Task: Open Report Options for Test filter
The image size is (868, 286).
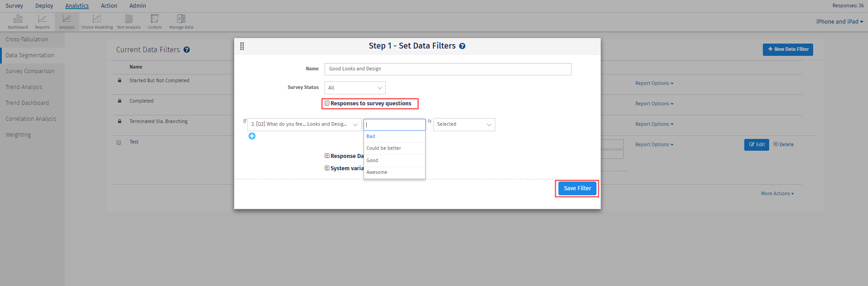Action: 654,145
